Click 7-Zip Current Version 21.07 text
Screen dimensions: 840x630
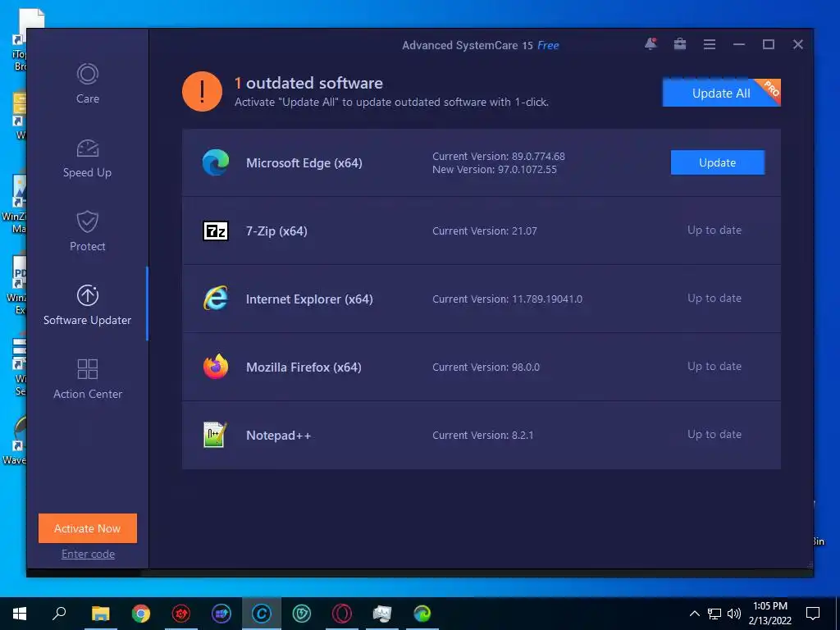(484, 231)
